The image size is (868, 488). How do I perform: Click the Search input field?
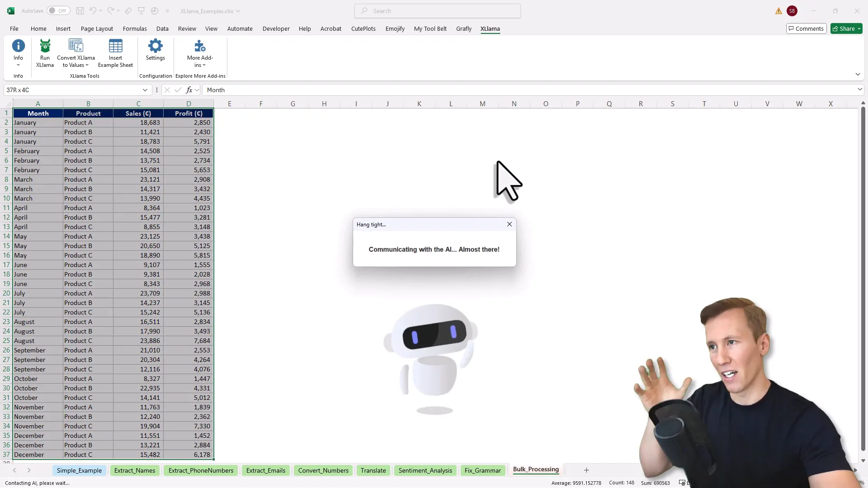click(438, 11)
